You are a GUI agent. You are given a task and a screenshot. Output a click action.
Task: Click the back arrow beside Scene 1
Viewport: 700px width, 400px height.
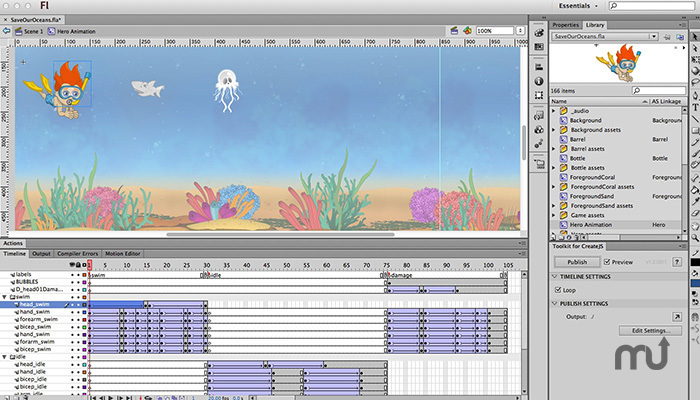point(6,31)
